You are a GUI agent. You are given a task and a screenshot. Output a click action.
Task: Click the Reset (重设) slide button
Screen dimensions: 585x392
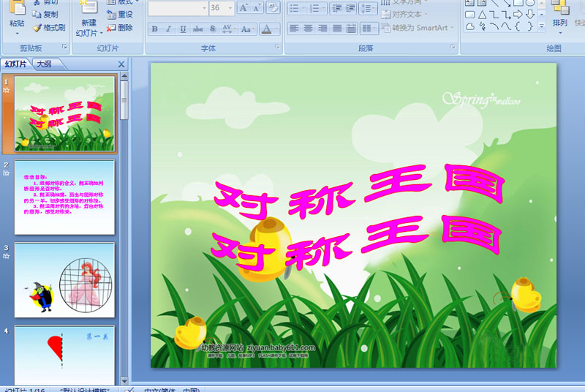[x=120, y=15]
